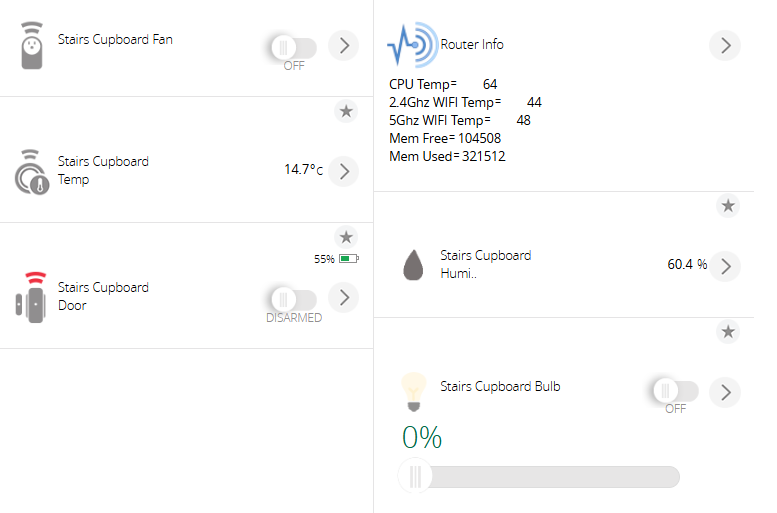The width and height of the screenshot is (777, 513).
Task: Expand Stairs Cupboard Humidity chevron
Action: (725, 266)
